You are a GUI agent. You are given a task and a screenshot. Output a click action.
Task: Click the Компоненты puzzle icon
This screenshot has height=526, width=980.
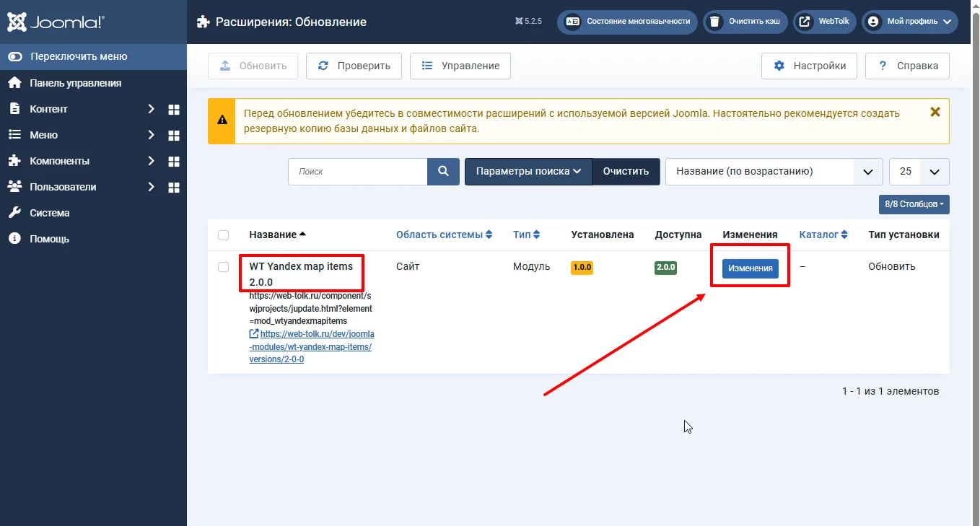[14, 161]
